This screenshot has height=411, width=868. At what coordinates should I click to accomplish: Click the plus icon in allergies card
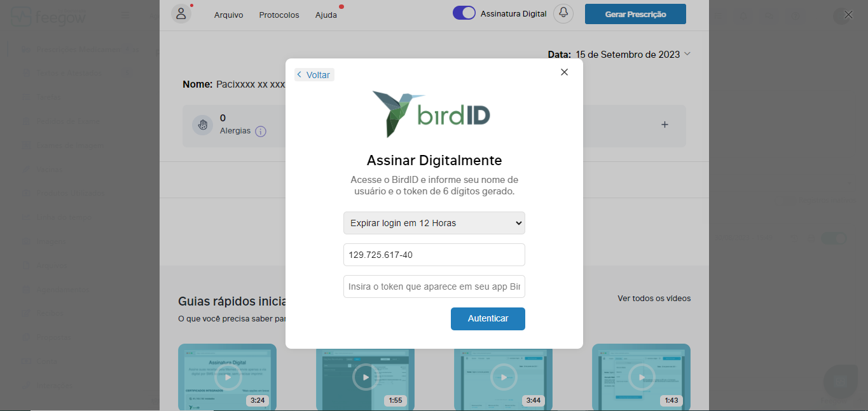click(665, 125)
